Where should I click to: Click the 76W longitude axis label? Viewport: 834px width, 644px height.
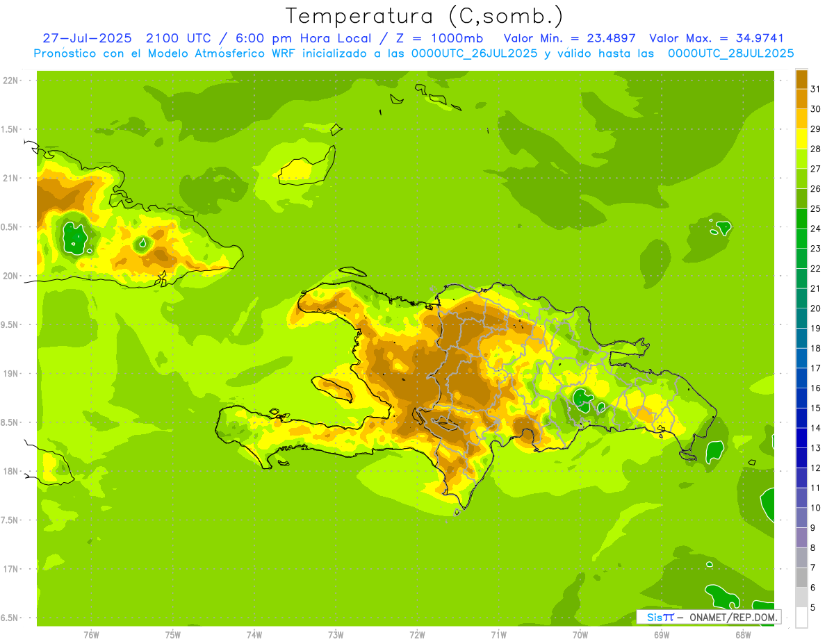91,634
